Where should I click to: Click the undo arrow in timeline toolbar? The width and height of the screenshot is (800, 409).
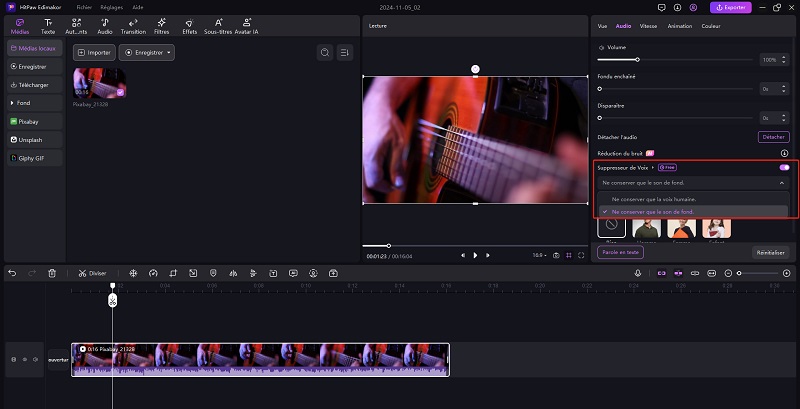point(12,273)
